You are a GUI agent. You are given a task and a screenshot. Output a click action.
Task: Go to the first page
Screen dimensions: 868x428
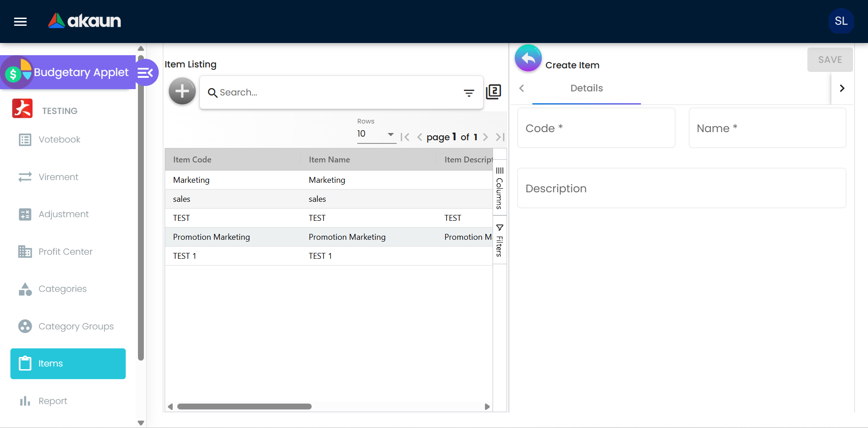(x=405, y=137)
